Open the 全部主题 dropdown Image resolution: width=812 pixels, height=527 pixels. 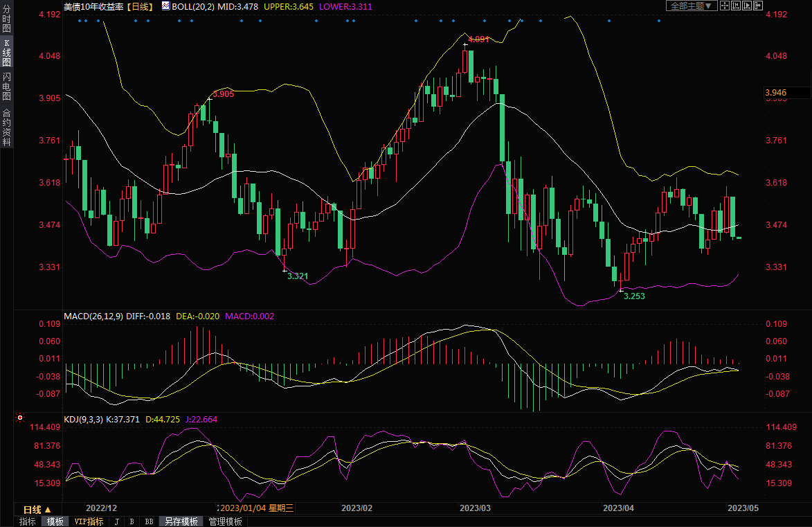click(x=689, y=6)
